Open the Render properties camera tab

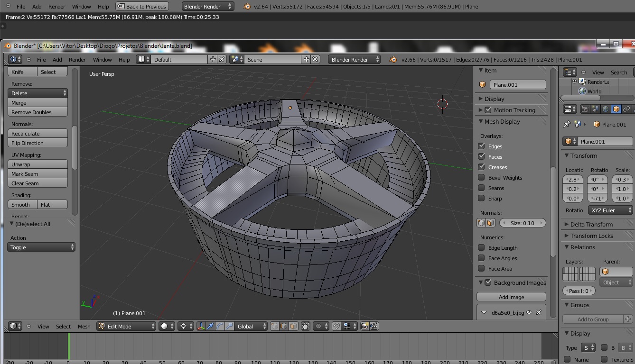585,109
